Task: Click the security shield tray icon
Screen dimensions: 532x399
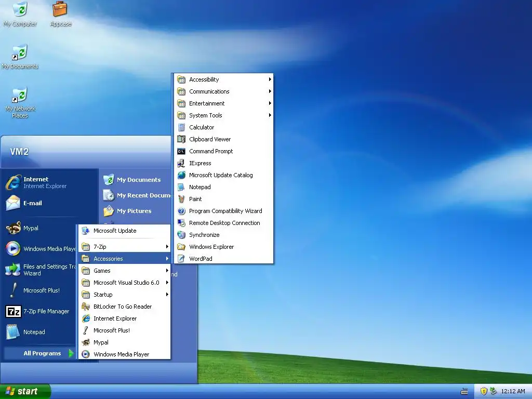Action: [484, 391]
